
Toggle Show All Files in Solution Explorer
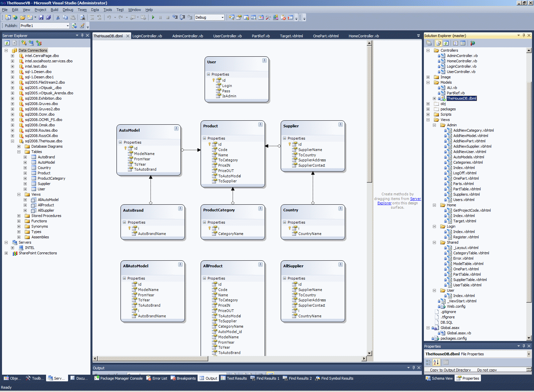[438, 43]
